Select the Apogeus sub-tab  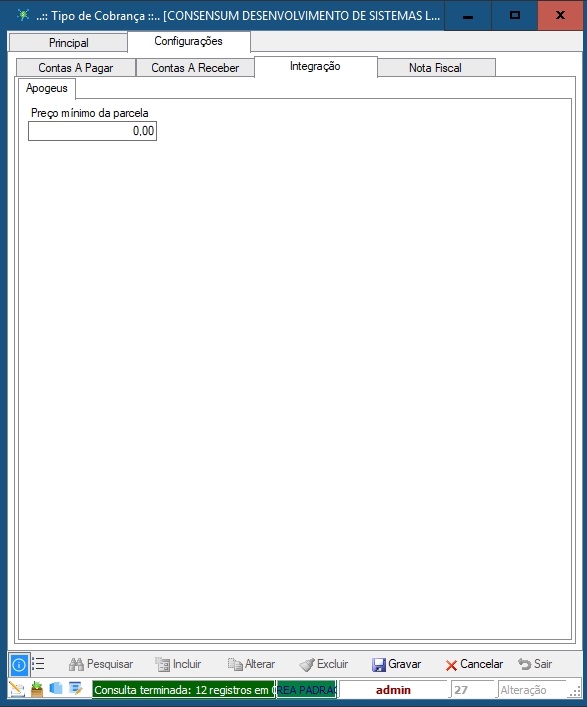46,88
